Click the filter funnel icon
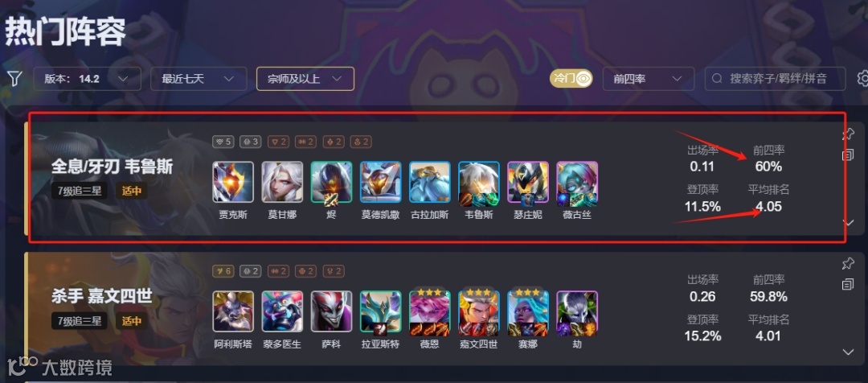This screenshot has height=383, width=868. [x=14, y=79]
